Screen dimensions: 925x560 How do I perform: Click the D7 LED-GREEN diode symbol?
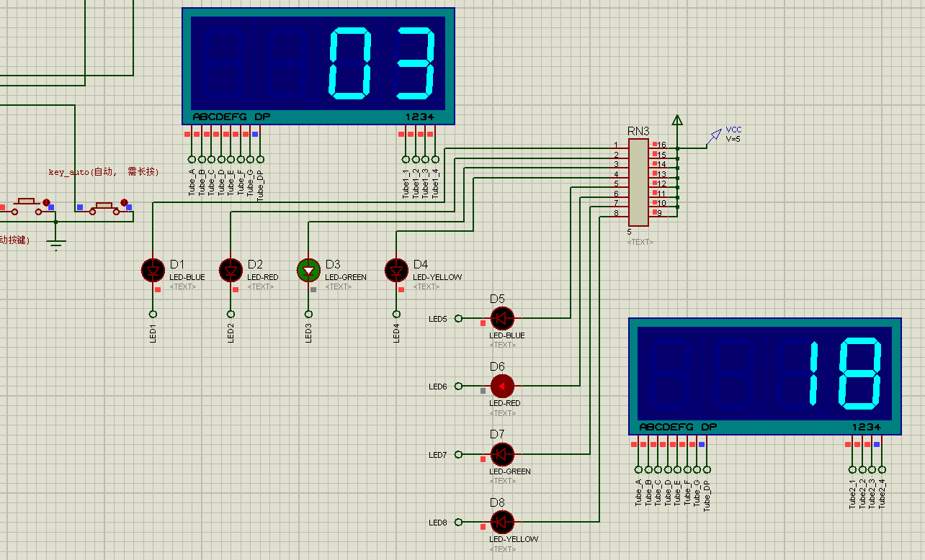(x=502, y=454)
